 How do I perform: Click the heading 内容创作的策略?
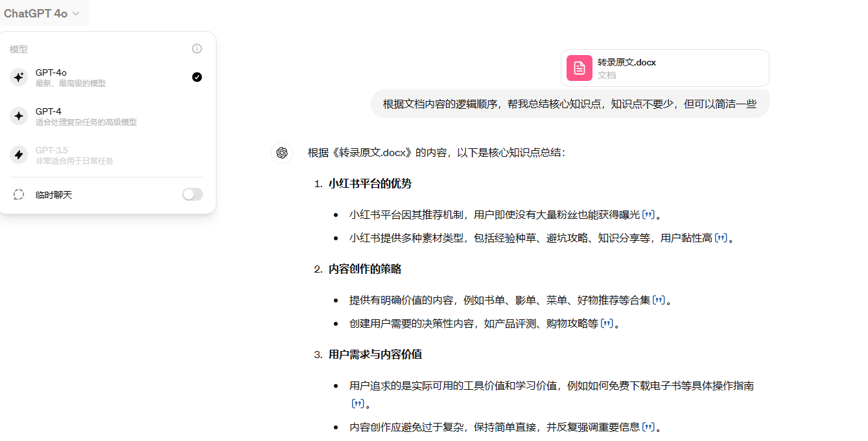pos(365,269)
